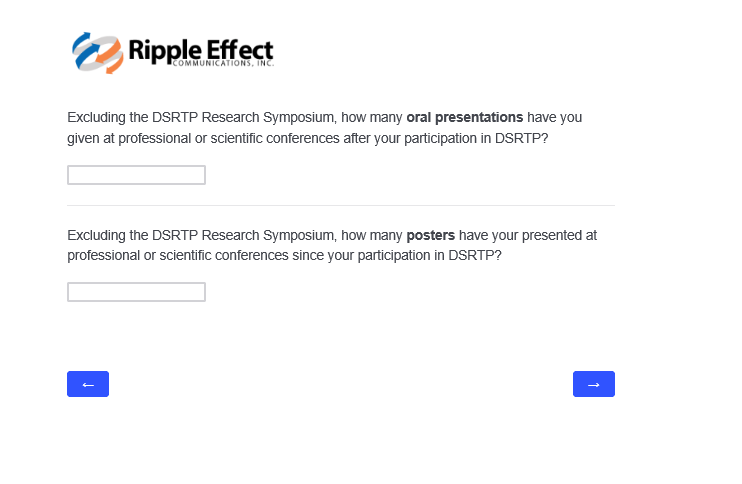The image size is (742, 484).
Task: Click the "Communications, Inc." logo tagline
Action: point(222,63)
